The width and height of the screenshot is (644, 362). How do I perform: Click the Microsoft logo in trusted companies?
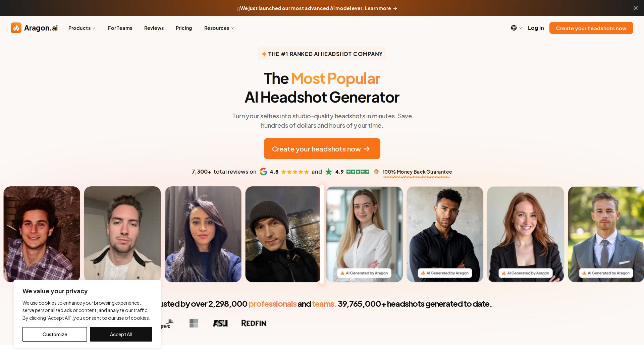tap(194, 323)
